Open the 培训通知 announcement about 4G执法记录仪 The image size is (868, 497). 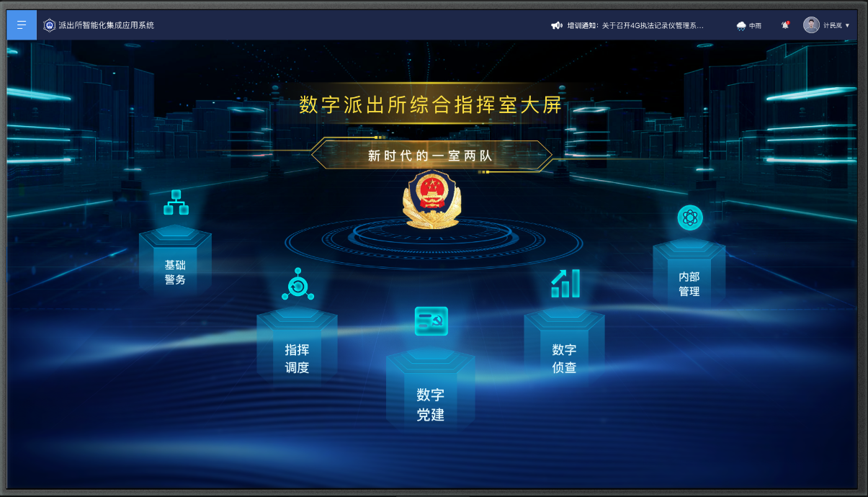tap(635, 25)
